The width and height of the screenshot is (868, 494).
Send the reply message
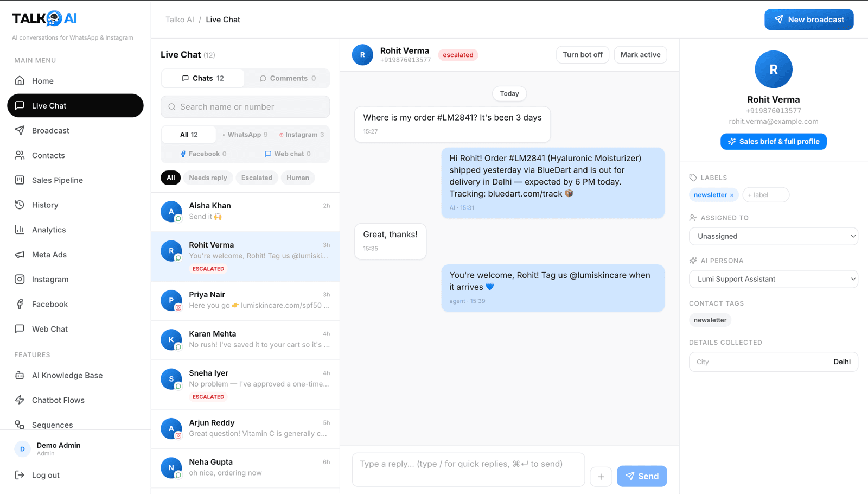(x=642, y=476)
